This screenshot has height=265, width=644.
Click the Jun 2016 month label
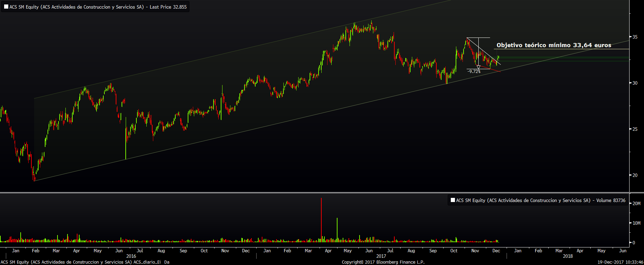119,251
